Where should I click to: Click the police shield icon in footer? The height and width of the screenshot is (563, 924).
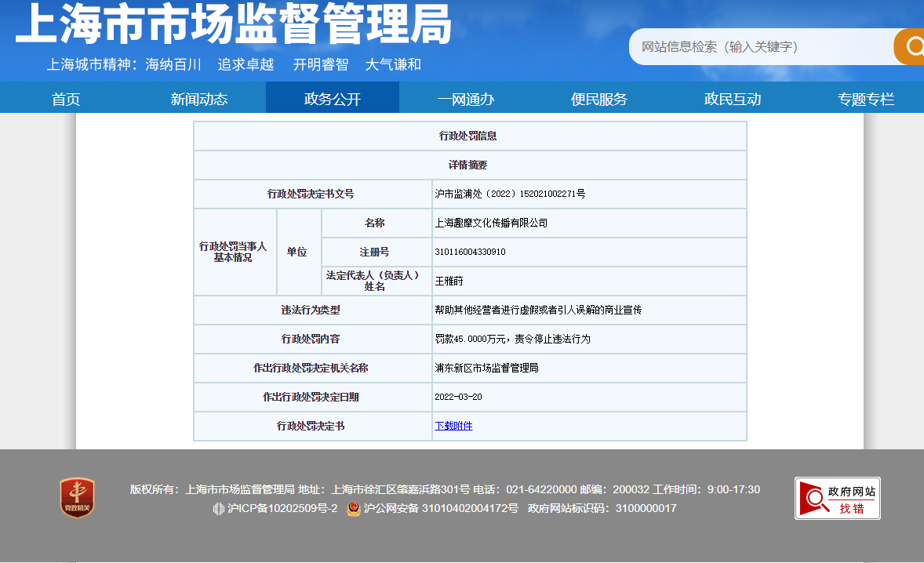(x=354, y=509)
